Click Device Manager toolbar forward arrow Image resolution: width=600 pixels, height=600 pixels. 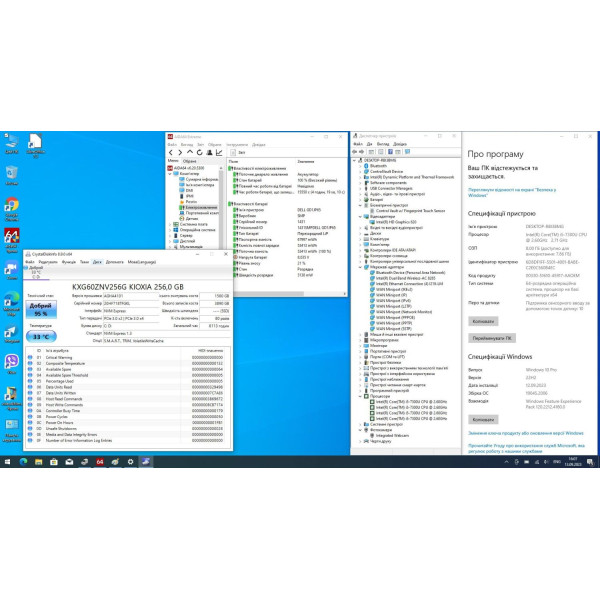point(361,152)
